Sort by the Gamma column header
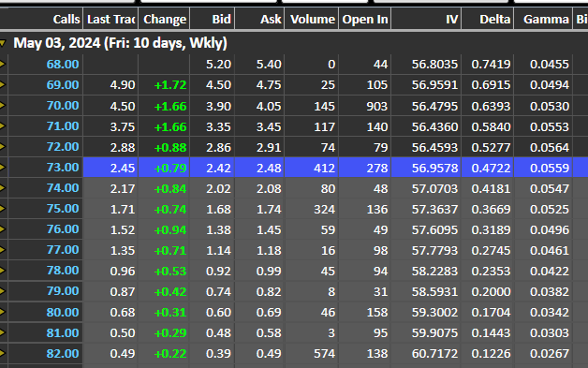Image resolution: width=588 pixels, height=368 pixels. pyautogui.click(x=543, y=19)
